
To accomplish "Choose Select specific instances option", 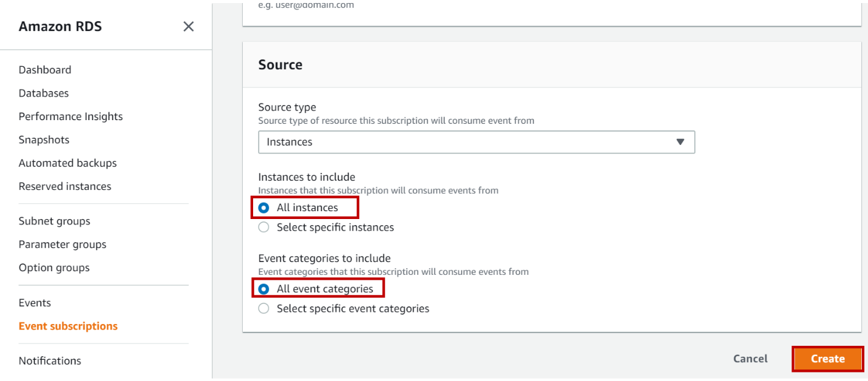I will [x=264, y=228].
